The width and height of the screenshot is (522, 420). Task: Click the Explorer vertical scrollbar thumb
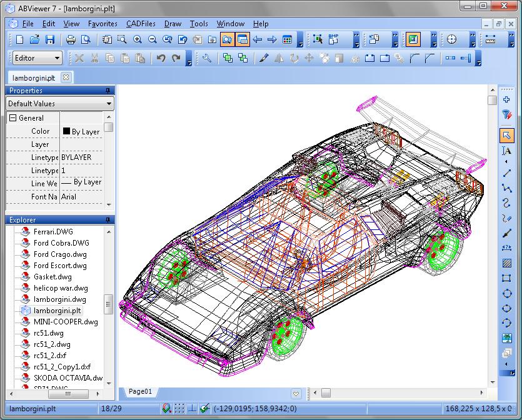[109, 304]
